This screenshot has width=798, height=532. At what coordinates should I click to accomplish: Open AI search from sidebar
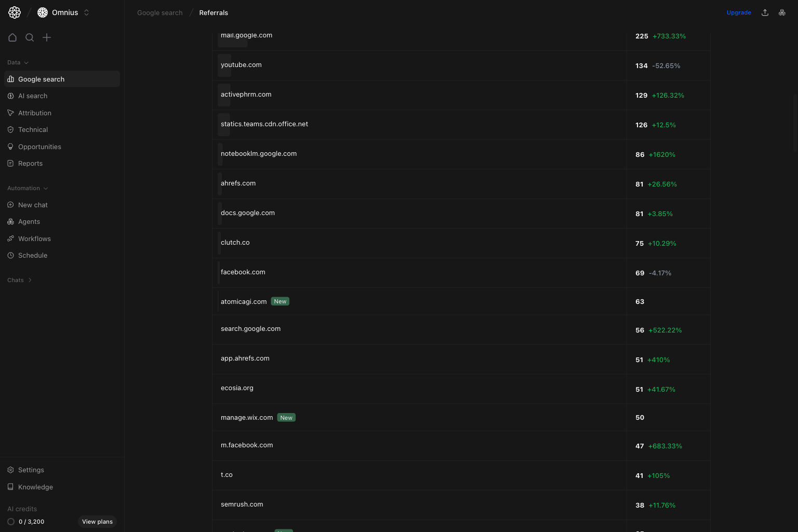pos(33,96)
